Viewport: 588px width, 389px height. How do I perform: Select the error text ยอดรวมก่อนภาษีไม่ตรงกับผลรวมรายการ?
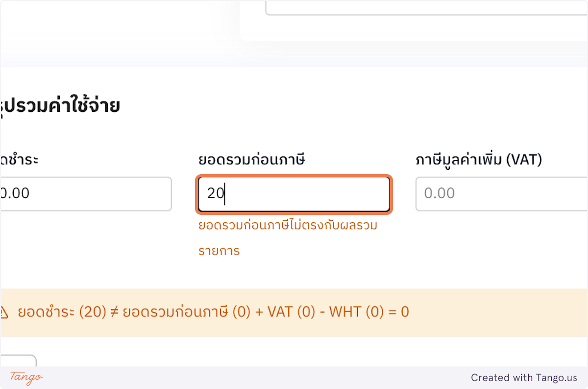287,237
